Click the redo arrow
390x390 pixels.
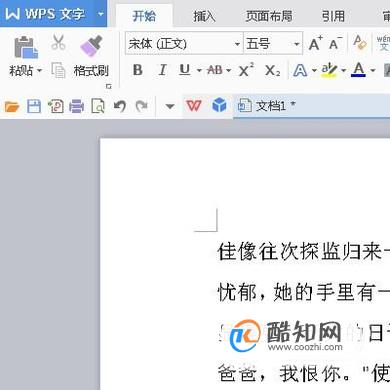pyautogui.click(x=141, y=106)
